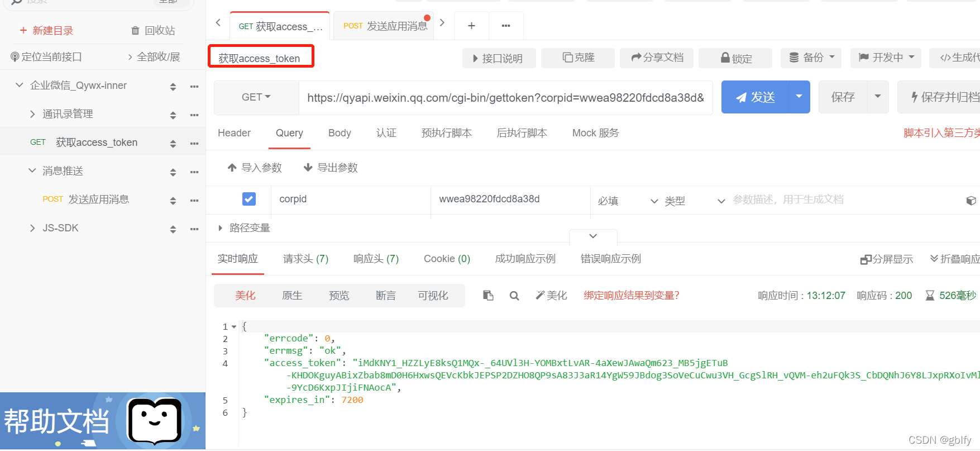Viewport: 980px width, 451px height.
Task: Expand 路径变量 section
Action: (x=221, y=228)
